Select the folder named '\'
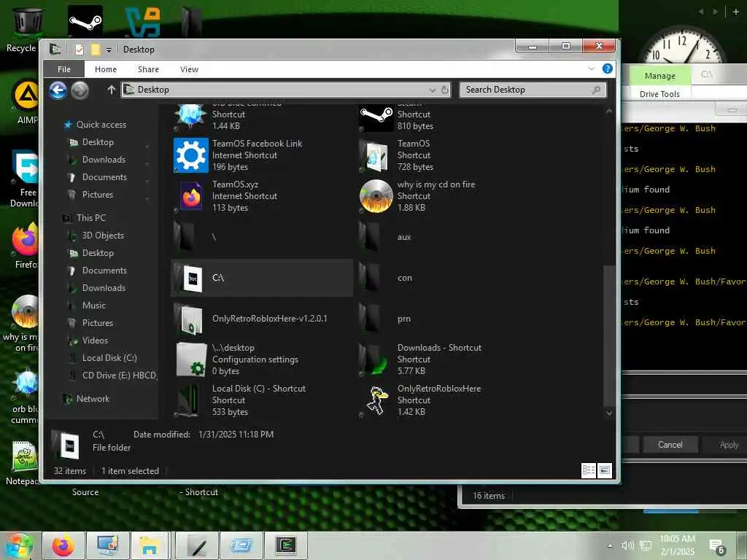Image resolution: width=747 pixels, height=560 pixels. pyautogui.click(x=214, y=237)
